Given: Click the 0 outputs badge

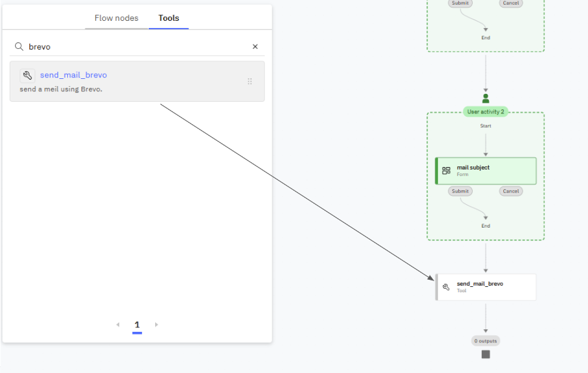Looking at the screenshot, I should coord(486,341).
